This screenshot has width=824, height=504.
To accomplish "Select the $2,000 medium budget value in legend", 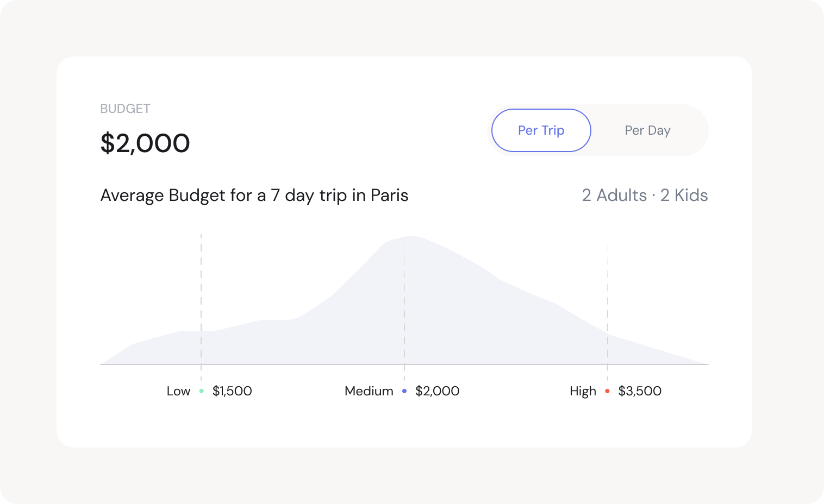I will (x=437, y=391).
